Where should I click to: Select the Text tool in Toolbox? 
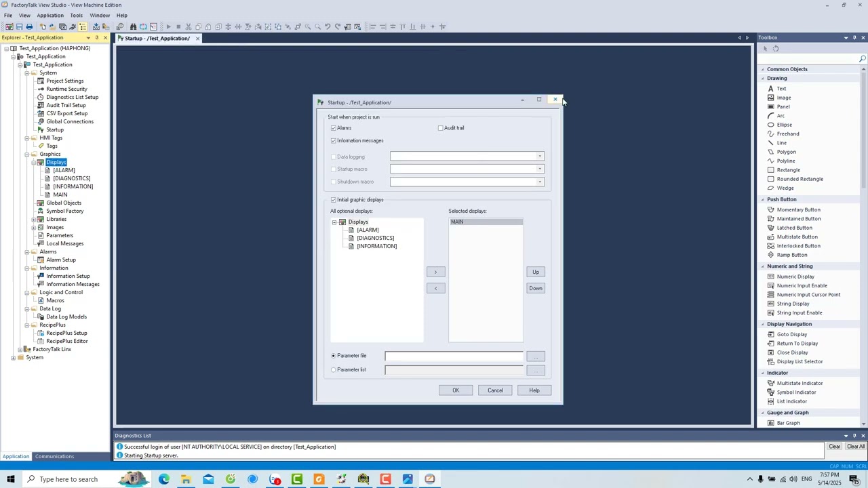click(781, 88)
